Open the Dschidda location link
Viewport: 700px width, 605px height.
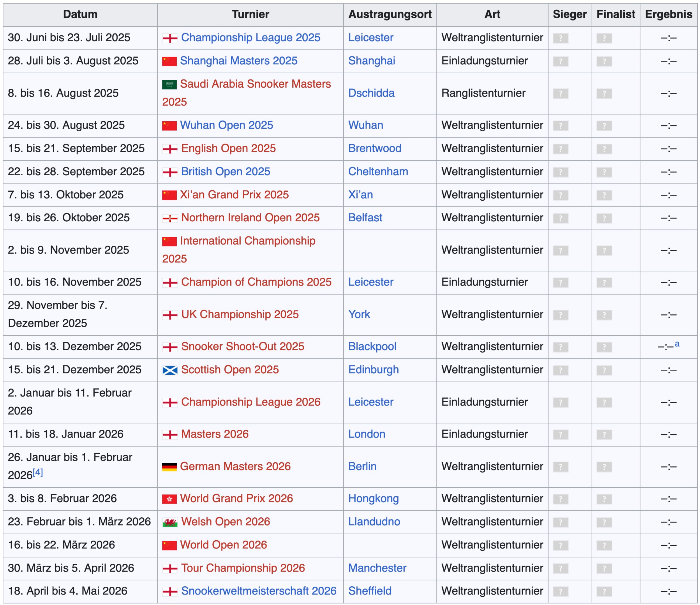point(371,93)
